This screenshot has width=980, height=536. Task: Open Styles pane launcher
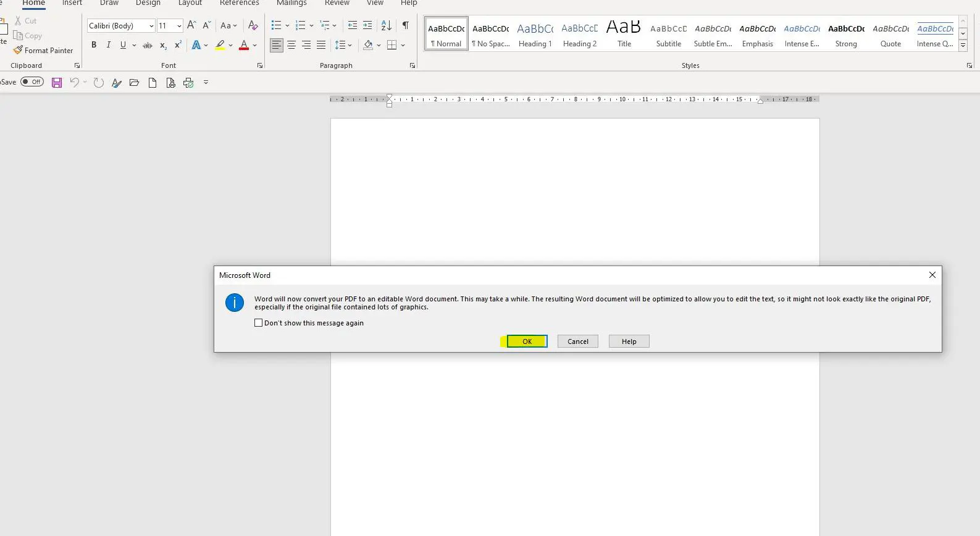tap(970, 65)
